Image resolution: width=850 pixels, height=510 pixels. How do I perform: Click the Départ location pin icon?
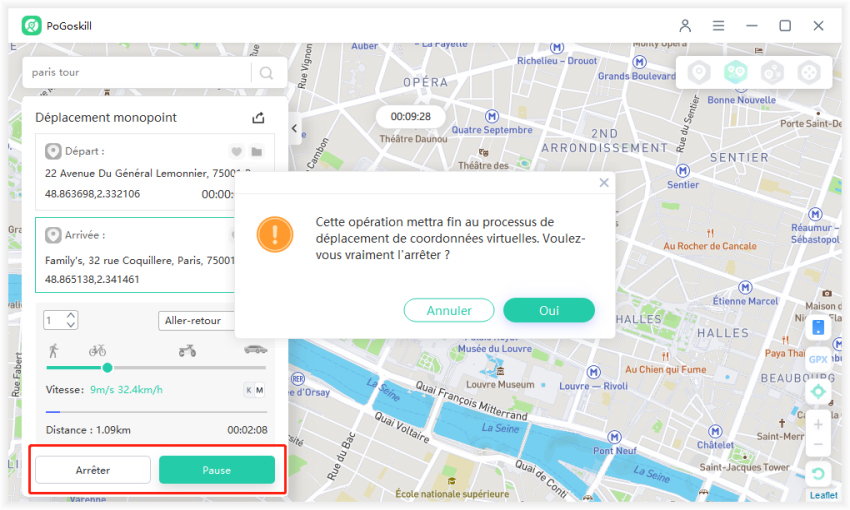click(53, 151)
